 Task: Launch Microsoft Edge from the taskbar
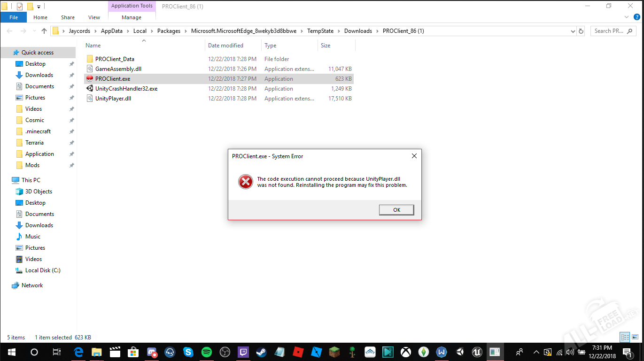pos(78,352)
